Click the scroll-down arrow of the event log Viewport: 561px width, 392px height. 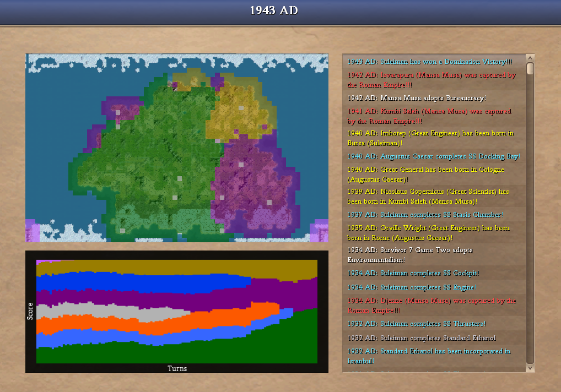(x=530, y=368)
